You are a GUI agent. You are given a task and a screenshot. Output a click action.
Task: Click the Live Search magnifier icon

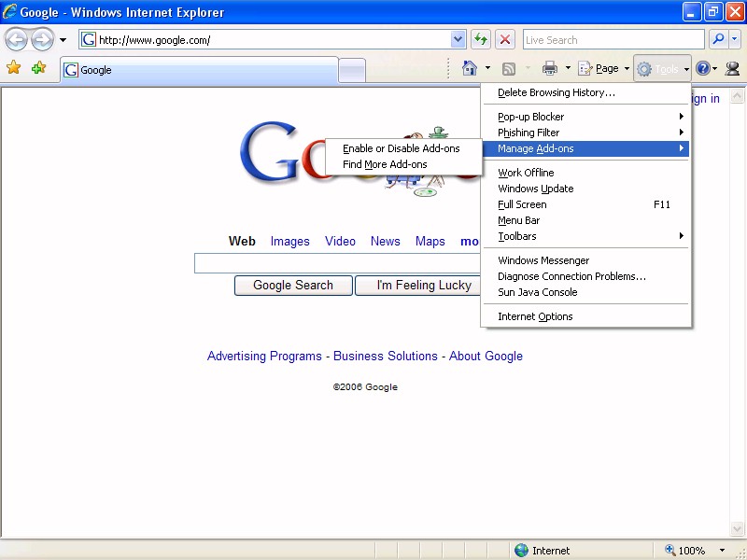[x=718, y=39]
